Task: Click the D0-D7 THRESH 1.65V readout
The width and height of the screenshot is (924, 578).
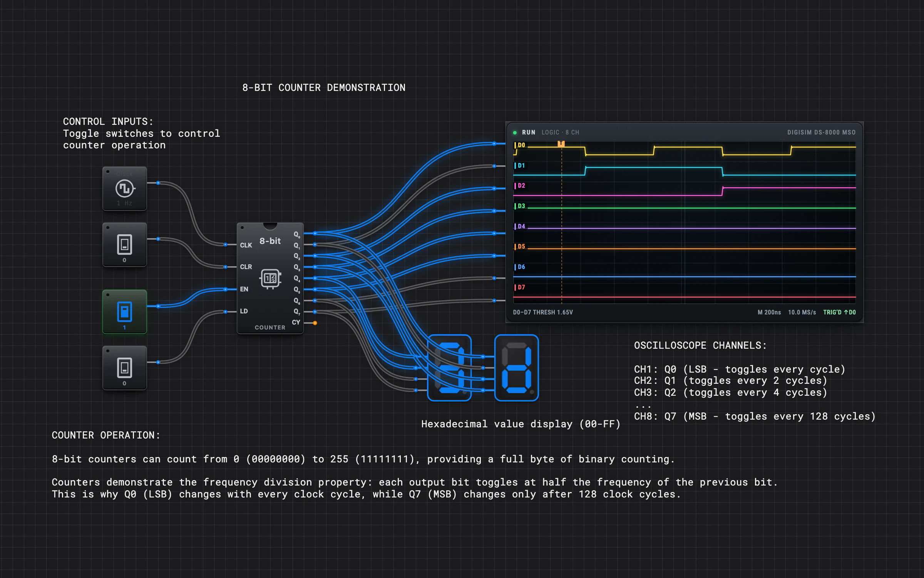Action: point(543,312)
